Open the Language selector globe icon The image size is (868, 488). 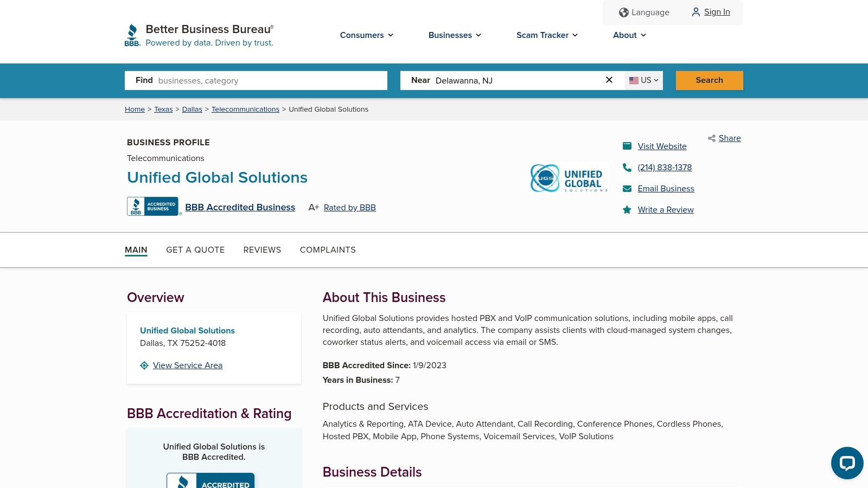[624, 12]
